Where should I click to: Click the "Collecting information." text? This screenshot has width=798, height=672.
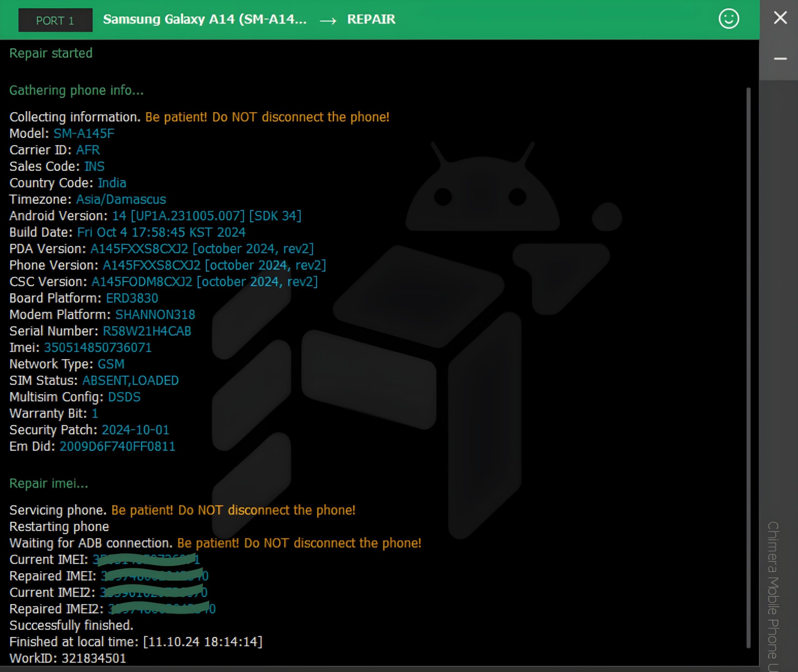coord(75,117)
